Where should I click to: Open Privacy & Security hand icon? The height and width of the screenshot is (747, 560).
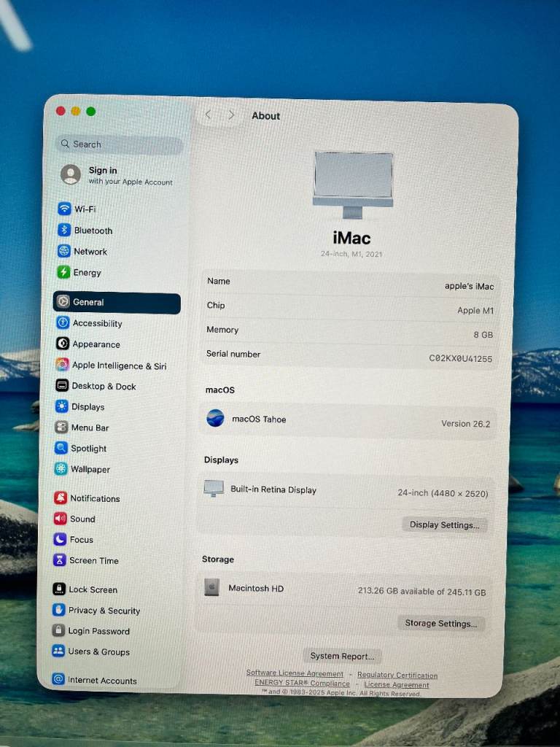[x=59, y=611]
